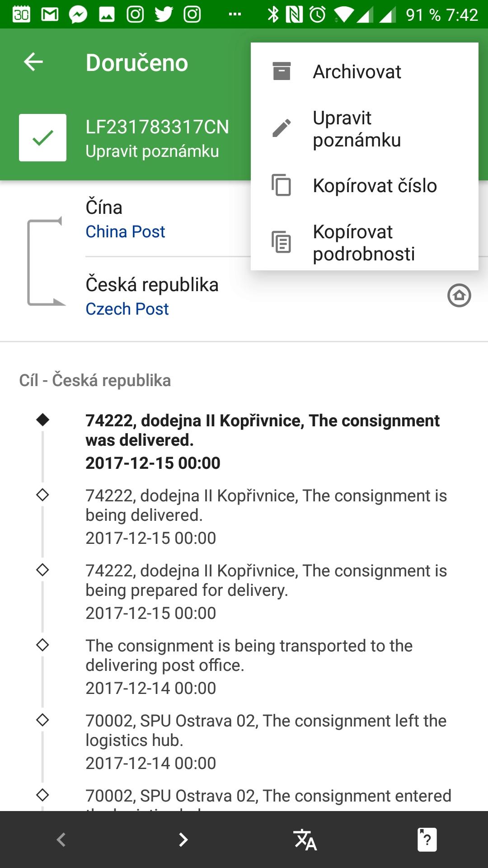Select the delivered event timeline marker
Image resolution: width=488 pixels, height=868 pixels.
pyautogui.click(x=43, y=420)
